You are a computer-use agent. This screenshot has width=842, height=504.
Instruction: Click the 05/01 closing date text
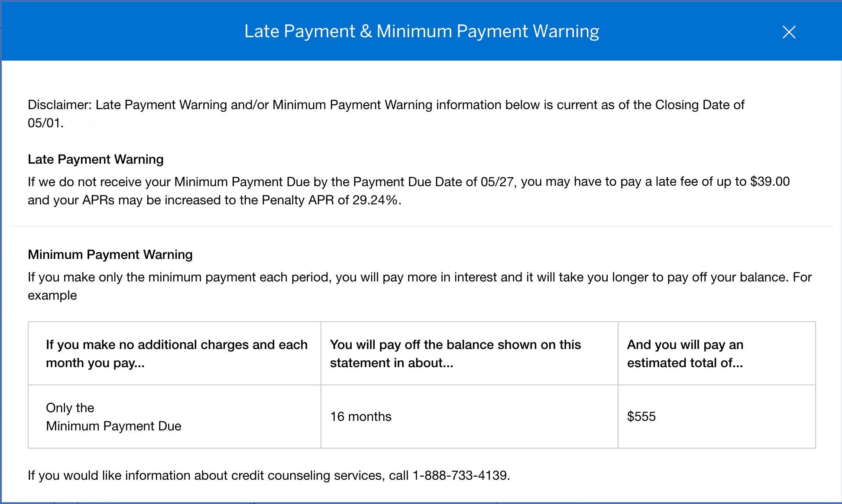click(x=45, y=123)
